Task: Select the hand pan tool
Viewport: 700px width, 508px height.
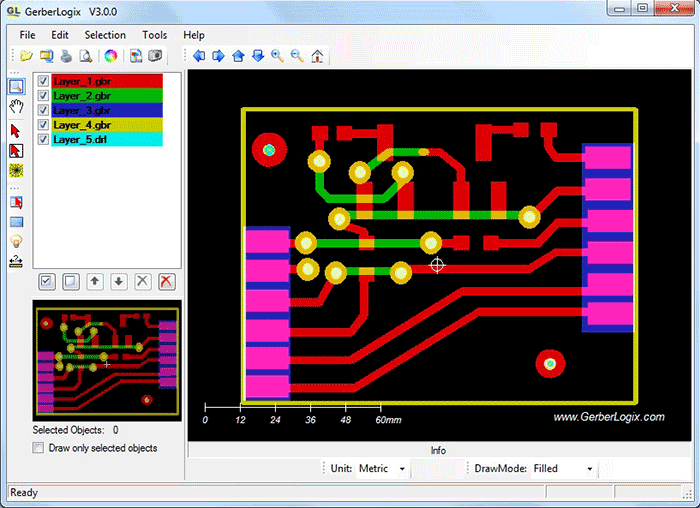Action: click(x=17, y=107)
